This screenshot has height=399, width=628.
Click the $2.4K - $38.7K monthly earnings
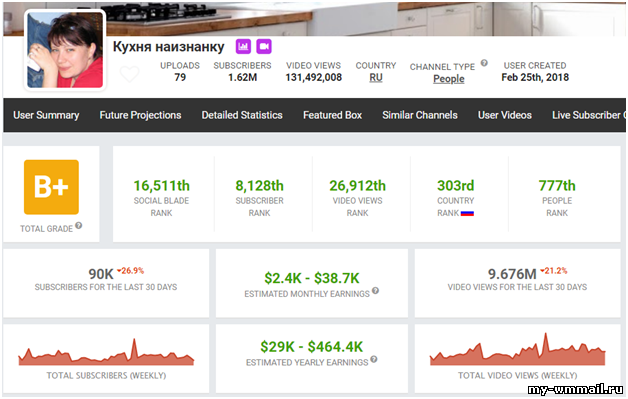tap(312, 278)
